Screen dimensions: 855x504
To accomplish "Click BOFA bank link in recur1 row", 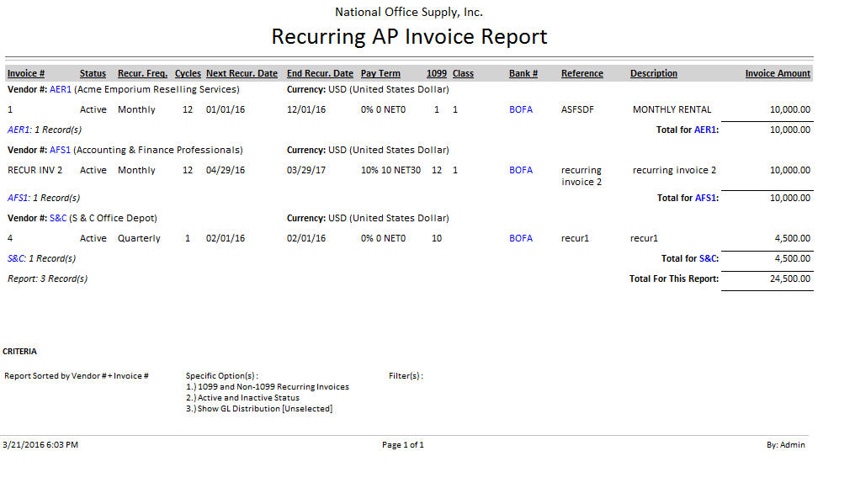I will click(x=520, y=238).
